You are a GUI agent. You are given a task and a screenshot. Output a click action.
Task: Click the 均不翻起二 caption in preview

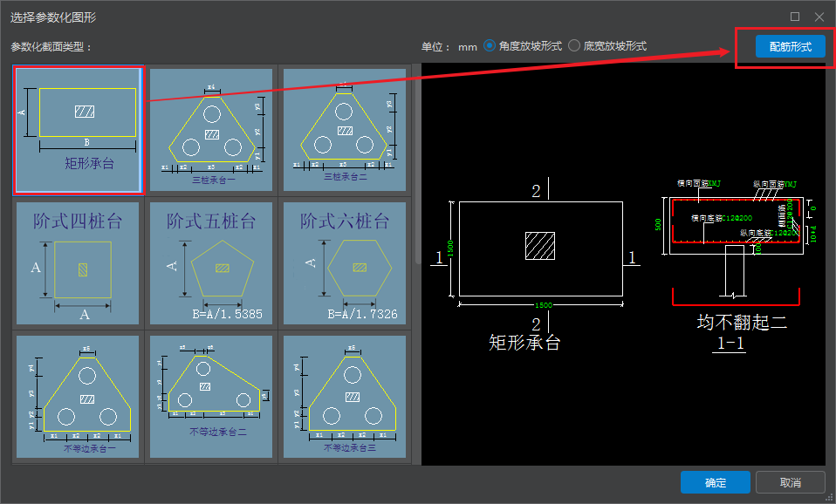[742, 323]
